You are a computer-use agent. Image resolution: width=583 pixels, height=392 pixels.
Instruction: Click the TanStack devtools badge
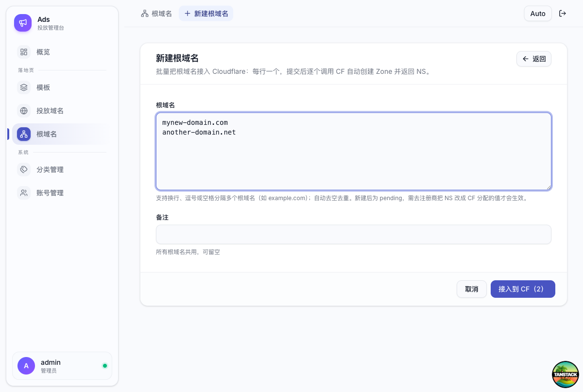pyautogui.click(x=566, y=375)
